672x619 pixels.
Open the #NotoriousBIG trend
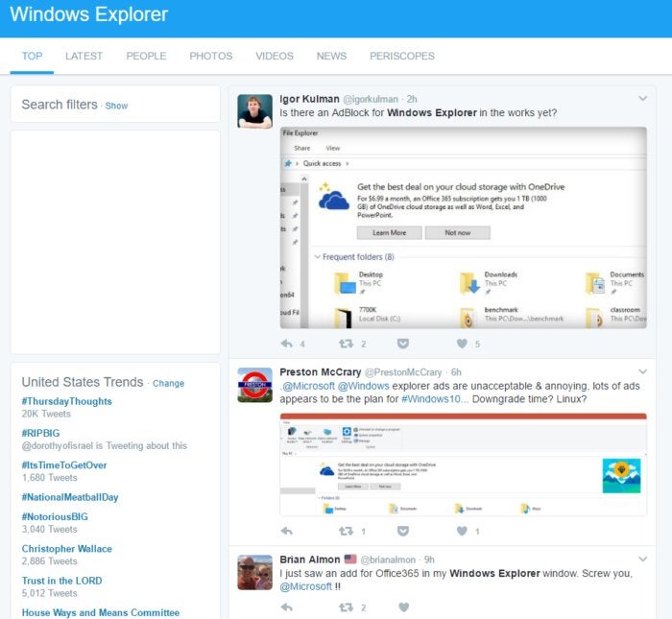click(x=55, y=516)
